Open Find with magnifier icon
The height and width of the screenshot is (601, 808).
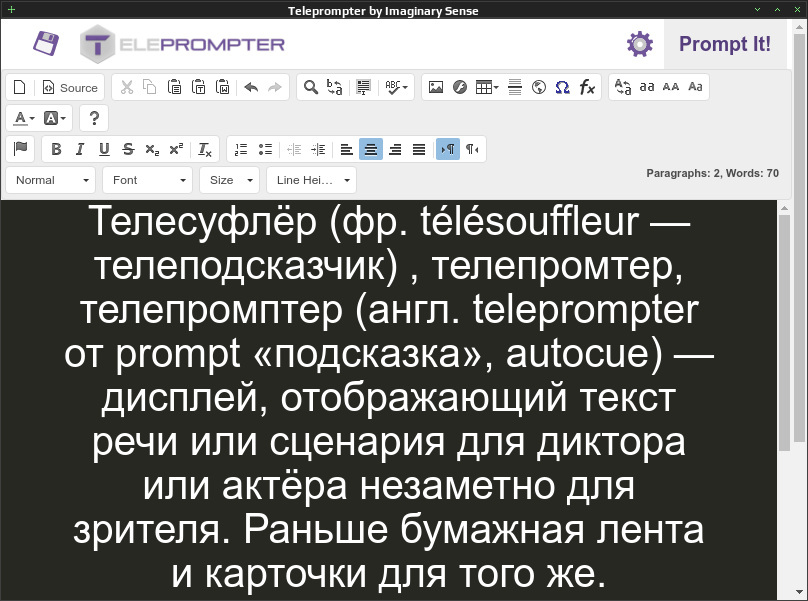(310, 87)
